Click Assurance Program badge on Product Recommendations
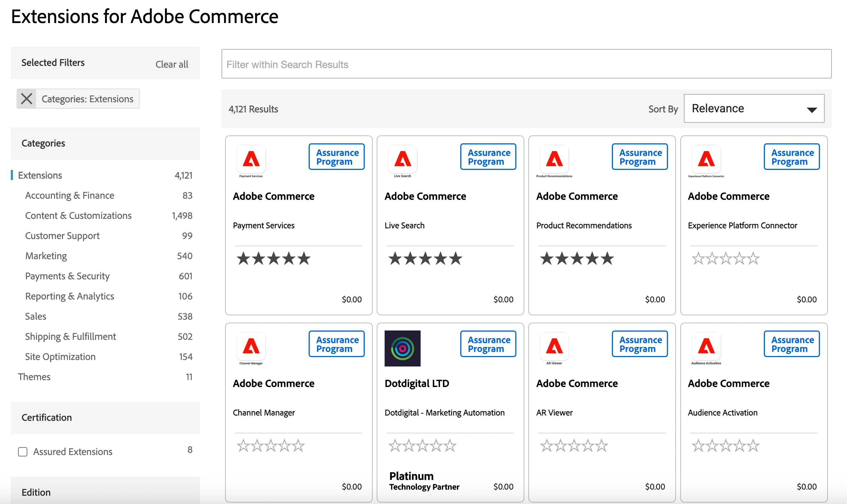Screen dimensions: 847x504 pyautogui.click(x=640, y=157)
